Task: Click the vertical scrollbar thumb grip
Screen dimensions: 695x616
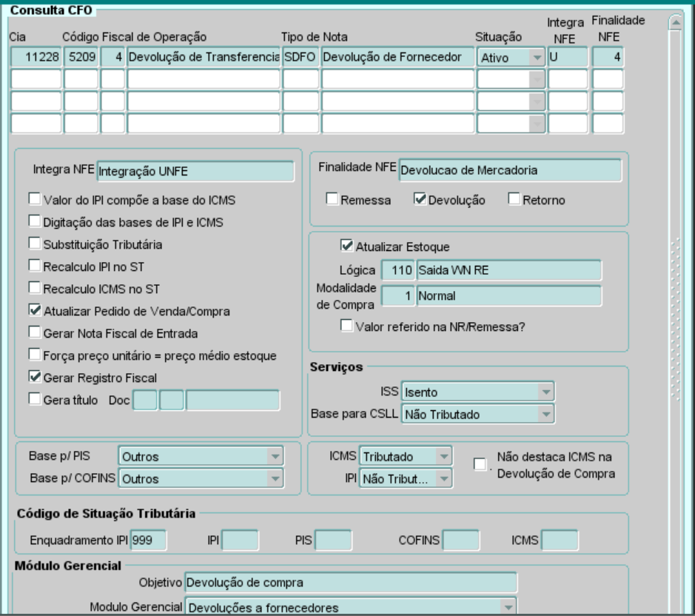Action: pyautogui.click(x=676, y=319)
